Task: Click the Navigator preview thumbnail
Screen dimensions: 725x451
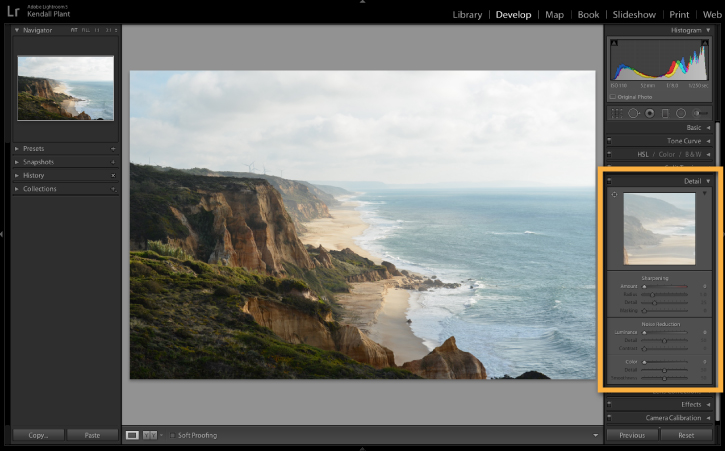Action: (66, 88)
